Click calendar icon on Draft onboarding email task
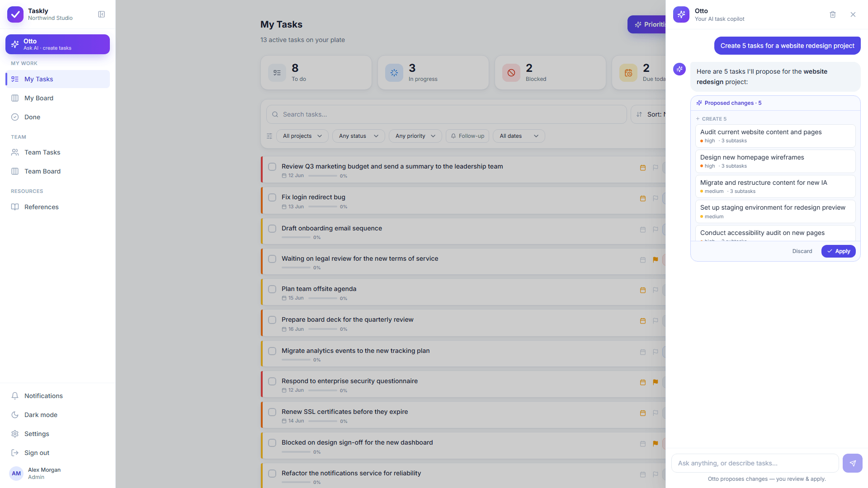The height and width of the screenshot is (488, 868). pyautogui.click(x=643, y=230)
